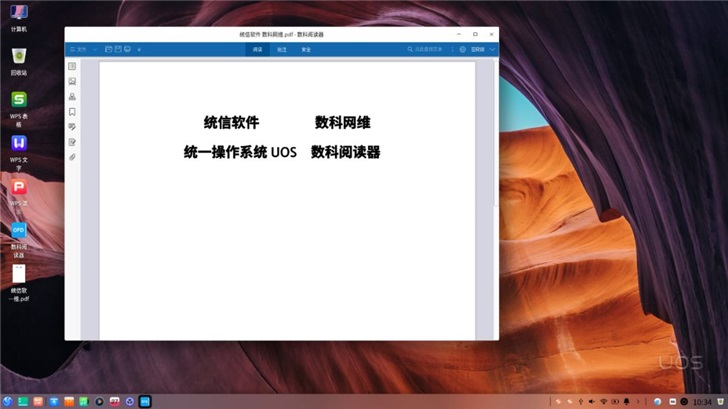Click the blue app store taskbar icon
The height and width of the screenshot is (409, 728).
pos(53,402)
